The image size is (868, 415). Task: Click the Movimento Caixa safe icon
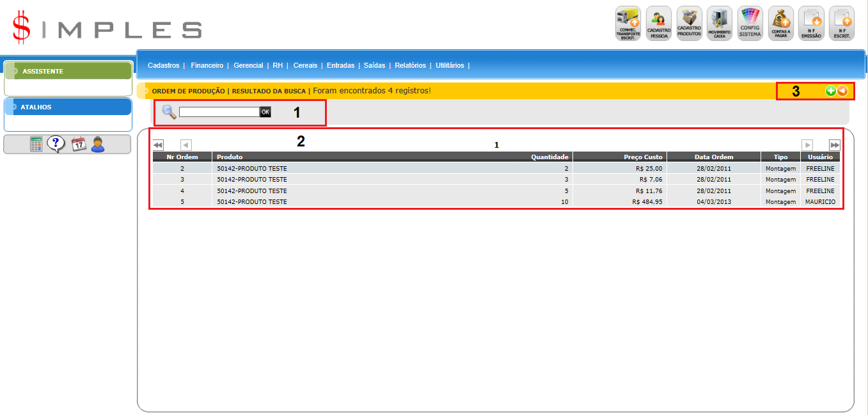tap(719, 24)
